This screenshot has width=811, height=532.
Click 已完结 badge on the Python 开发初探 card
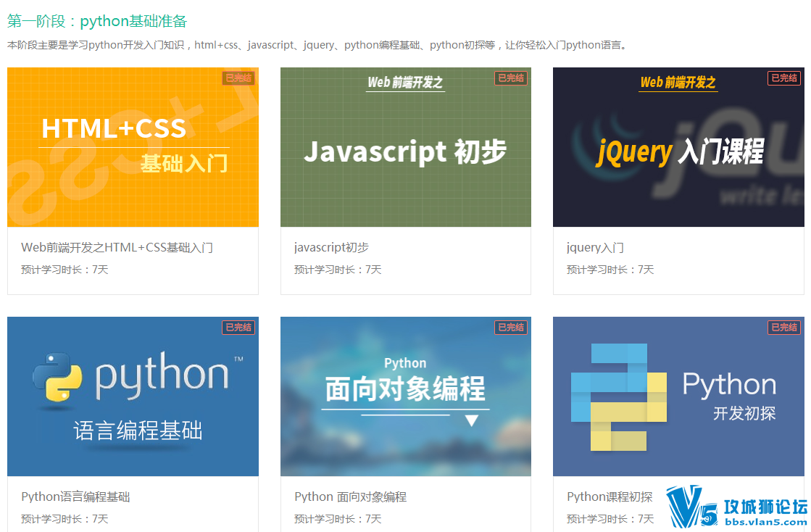pos(784,328)
